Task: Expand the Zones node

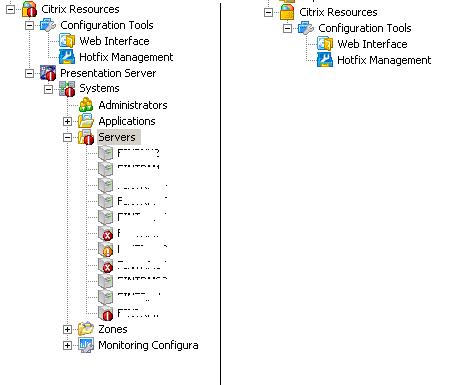Action: click(67, 329)
